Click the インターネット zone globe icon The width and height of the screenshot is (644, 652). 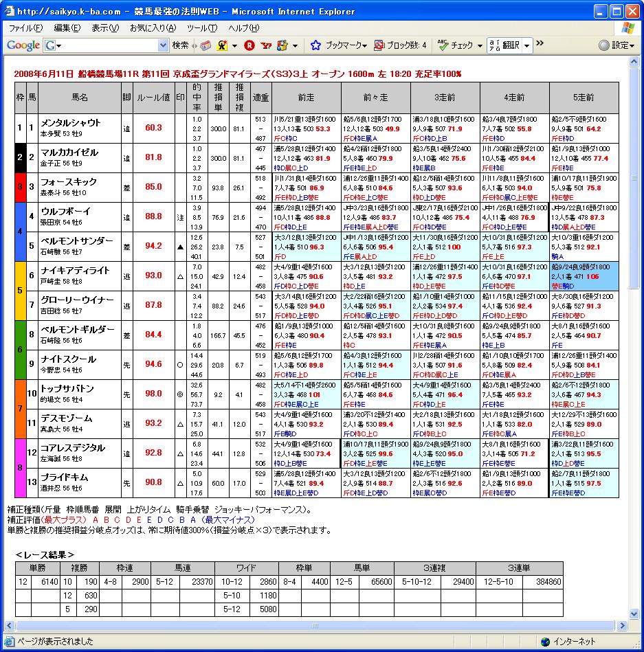pos(546,642)
